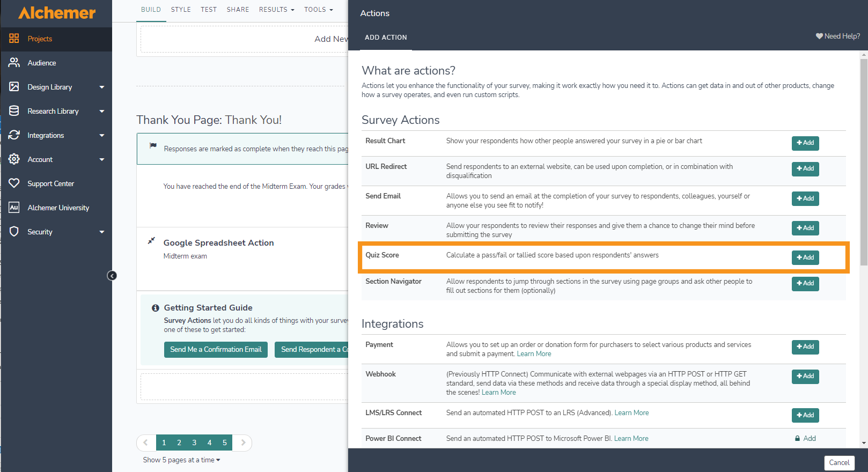The image size is (868, 472).
Task: Click the Design Library image icon
Action: coord(14,87)
